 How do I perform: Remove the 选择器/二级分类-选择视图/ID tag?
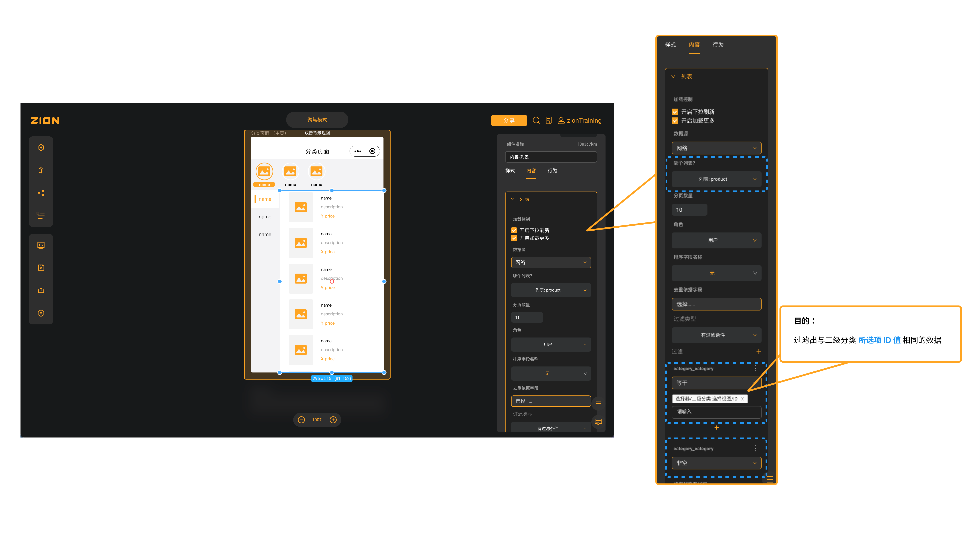(x=742, y=399)
